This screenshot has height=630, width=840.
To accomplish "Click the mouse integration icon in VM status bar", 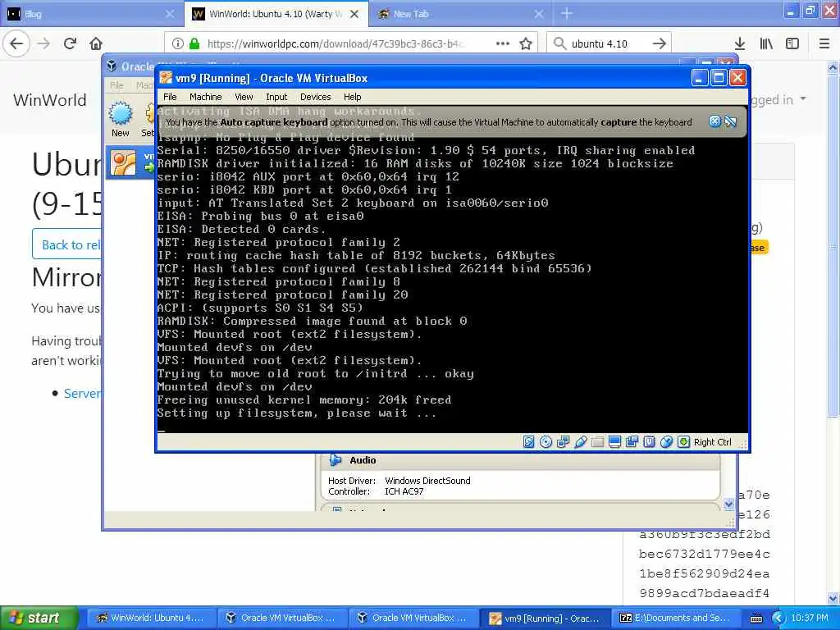I will pyautogui.click(x=666, y=442).
